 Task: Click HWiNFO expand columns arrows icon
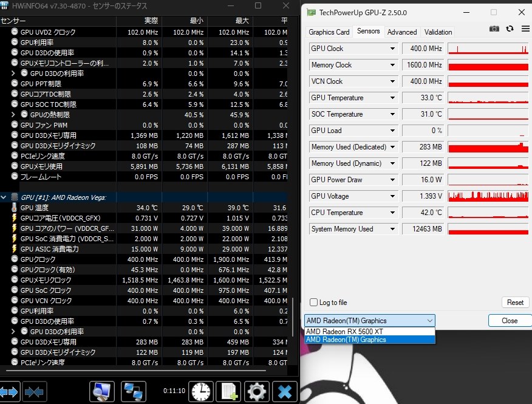point(9,392)
